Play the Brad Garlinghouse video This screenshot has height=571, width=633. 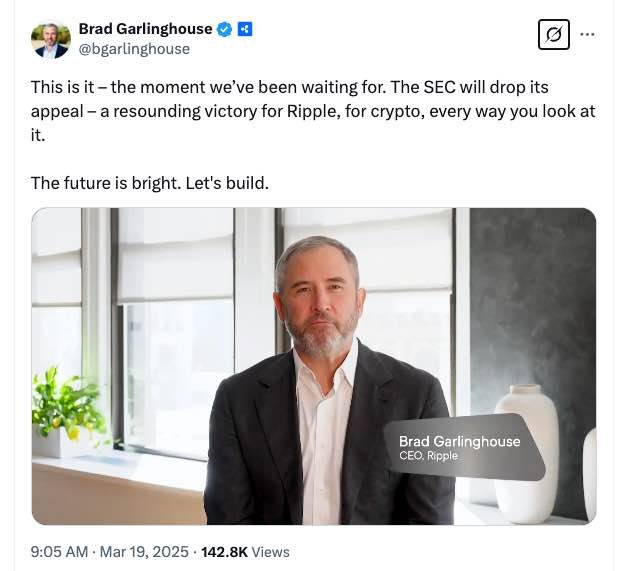pyautogui.click(x=313, y=366)
